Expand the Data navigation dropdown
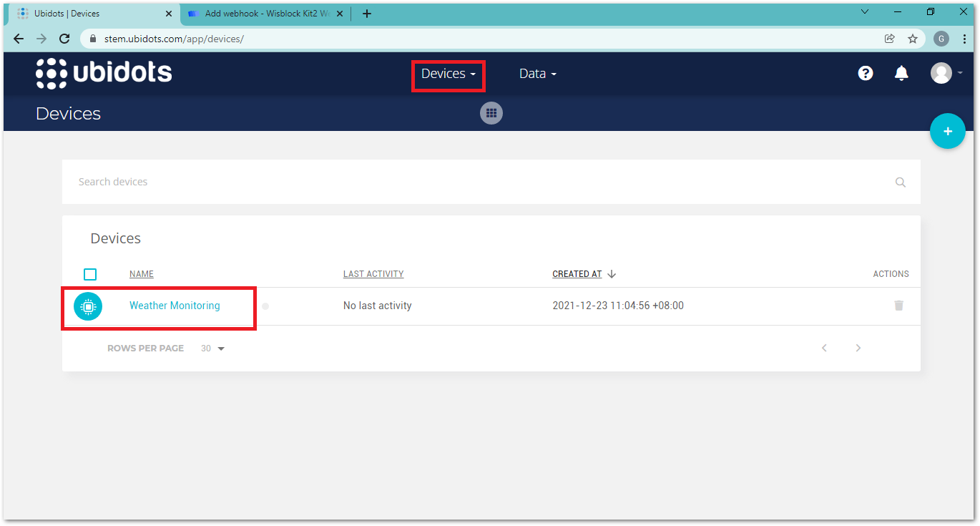Image resolution: width=980 pixels, height=526 pixels. pos(537,74)
